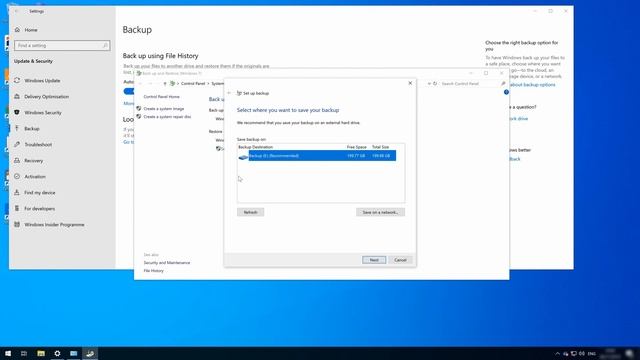Screen dimensions: 640x360
Task: Cancel the Set up backup wizard
Action: [x=400, y=260]
